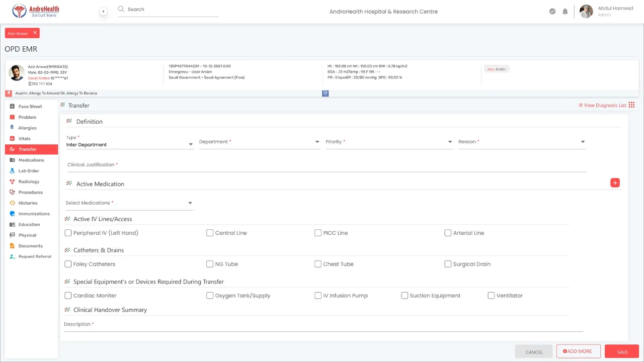
Task: Check Suction Equipment
Action: [405, 296]
